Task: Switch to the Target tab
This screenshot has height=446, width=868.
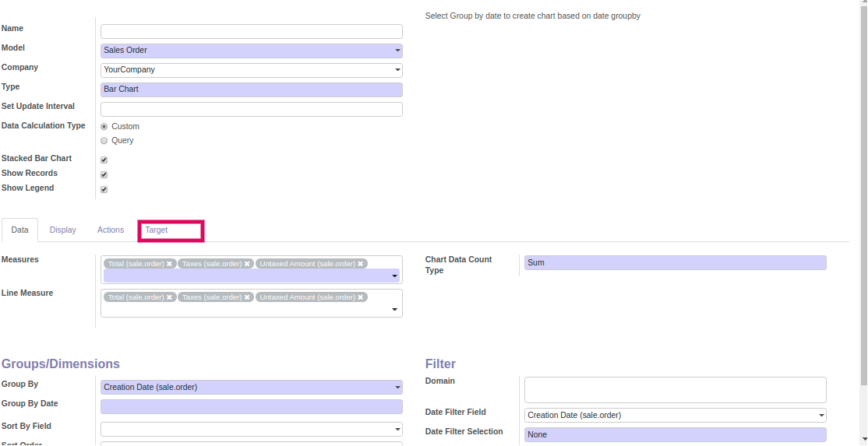Action: (157, 230)
